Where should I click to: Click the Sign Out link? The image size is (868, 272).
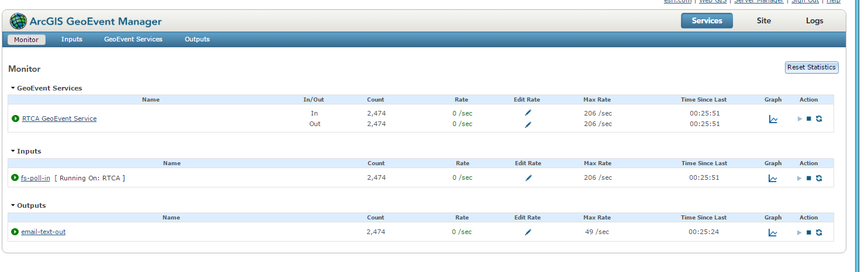805,2
